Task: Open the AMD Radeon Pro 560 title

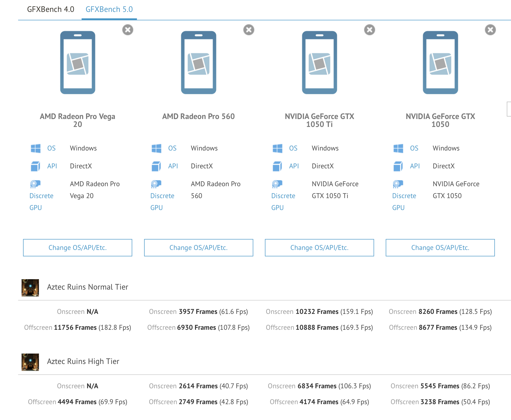Action: point(198,116)
